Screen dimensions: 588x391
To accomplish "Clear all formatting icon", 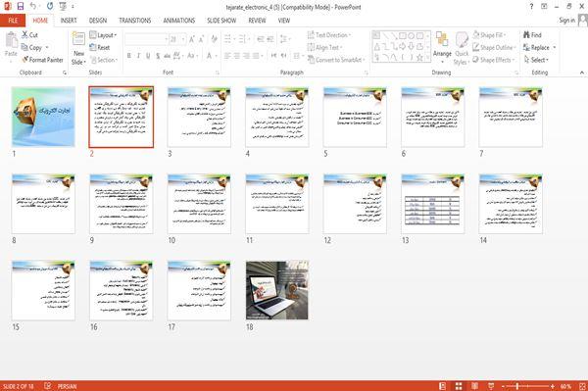I will pyautogui.click(x=214, y=39).
